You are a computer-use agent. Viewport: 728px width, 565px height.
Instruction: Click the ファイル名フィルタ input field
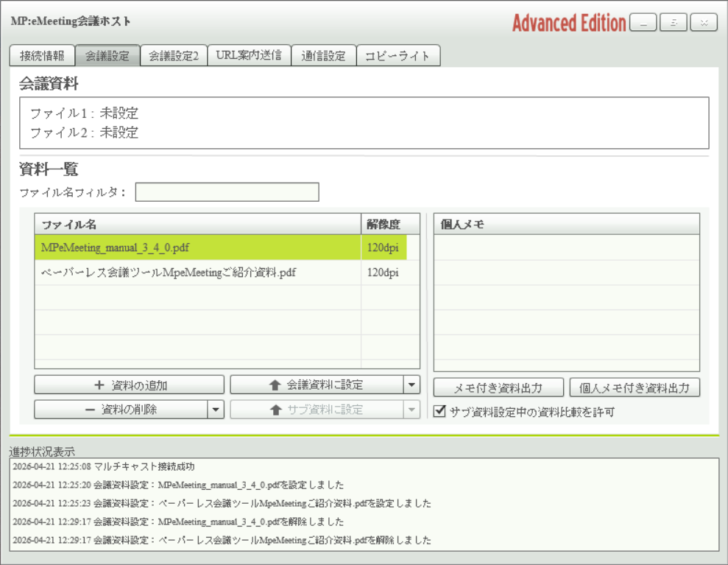click(227, 192)
